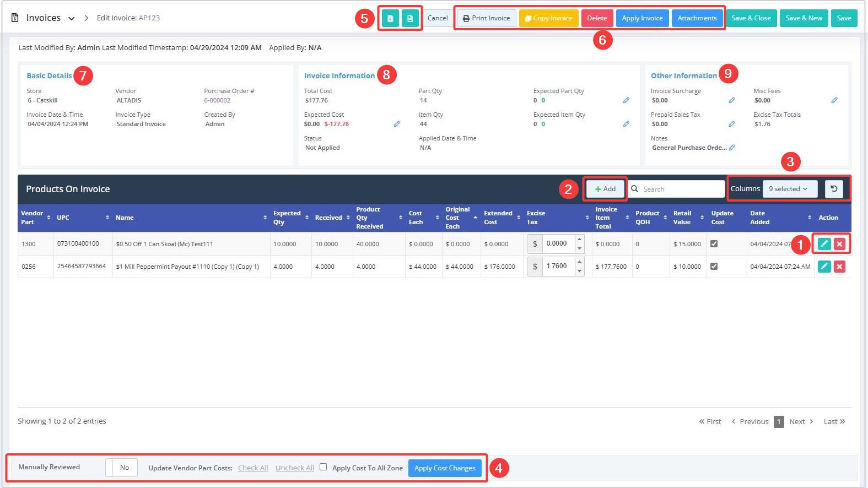
Task: Edit Notes pencil icon
Action: coord(732,148)
